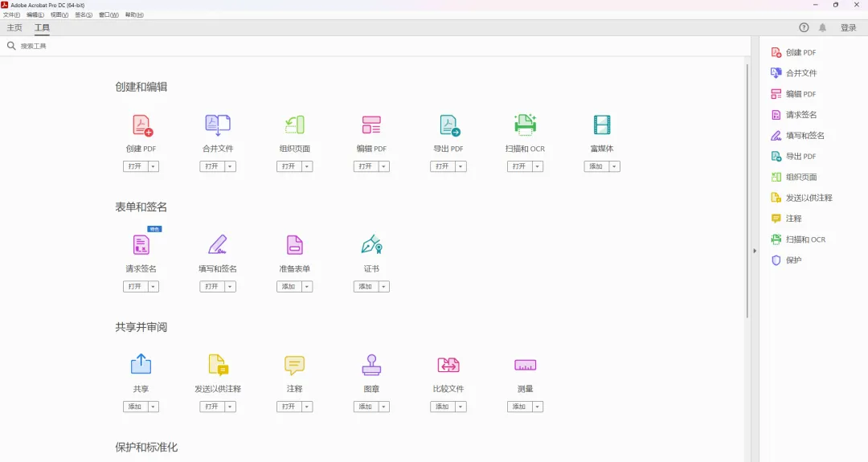Open the 窗口 menu
The image size is (868, 462).
(x=108, y=15)
